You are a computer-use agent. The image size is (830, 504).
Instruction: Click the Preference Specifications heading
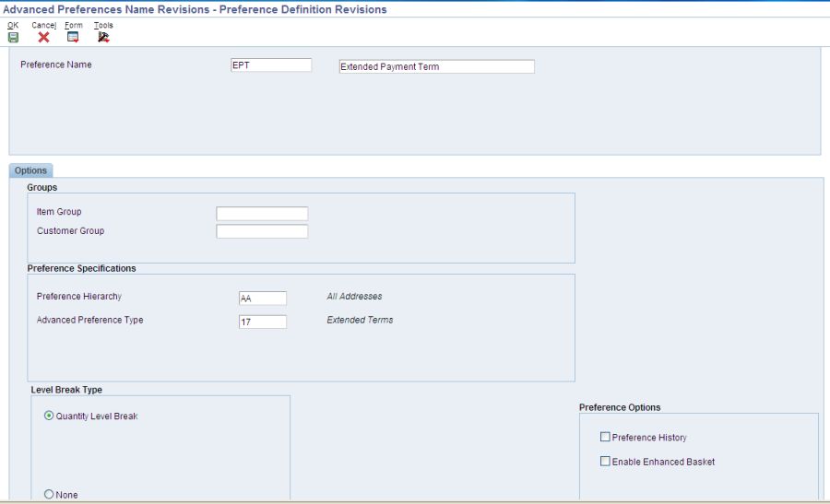81,268
